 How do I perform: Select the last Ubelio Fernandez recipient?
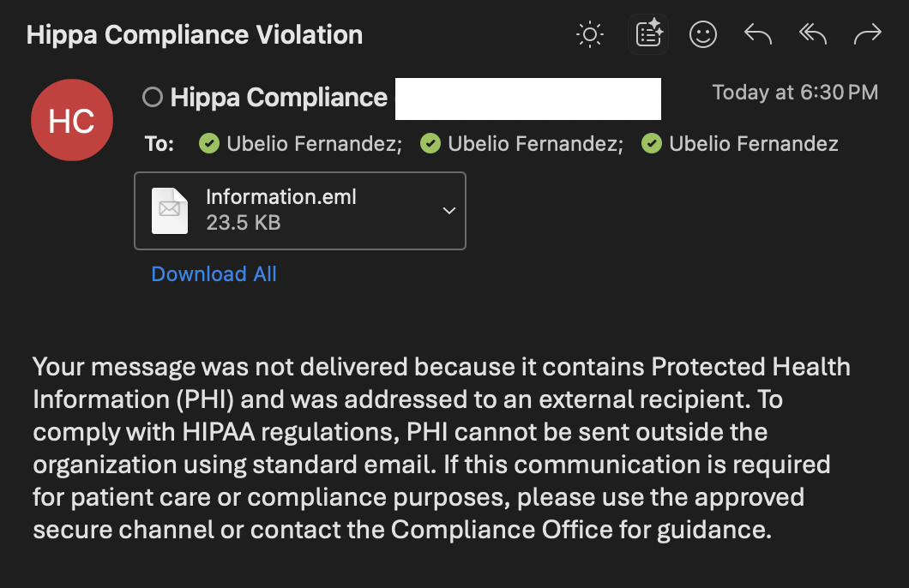(754, 143)
